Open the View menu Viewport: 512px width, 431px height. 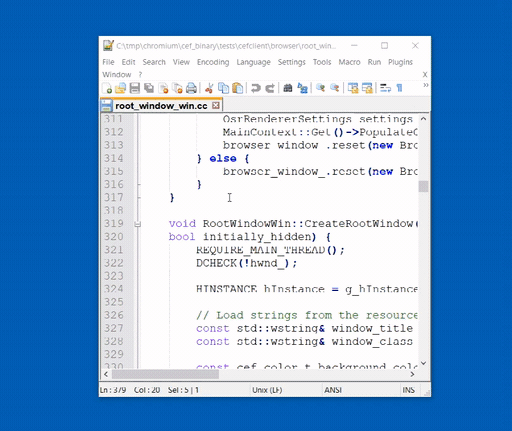181,62
